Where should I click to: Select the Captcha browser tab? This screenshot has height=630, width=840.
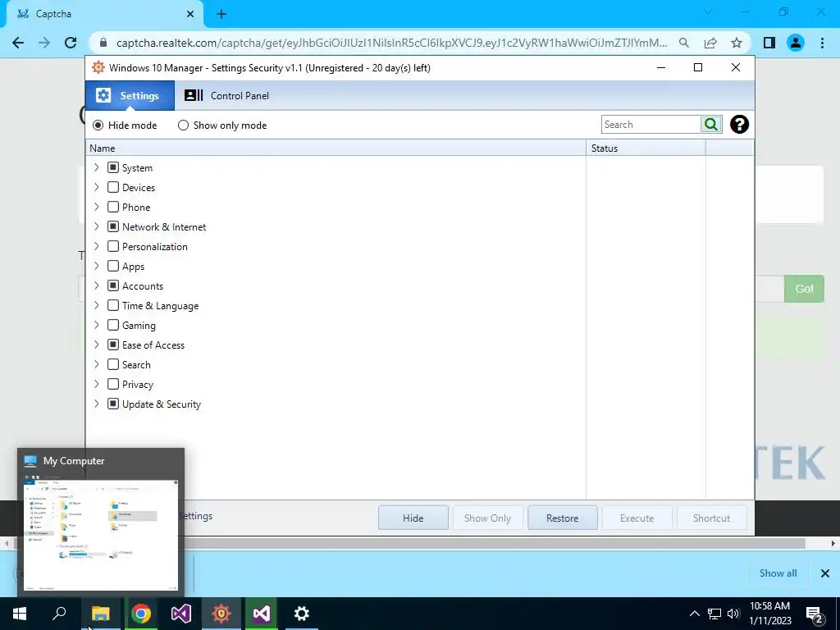tap(104, 14)
